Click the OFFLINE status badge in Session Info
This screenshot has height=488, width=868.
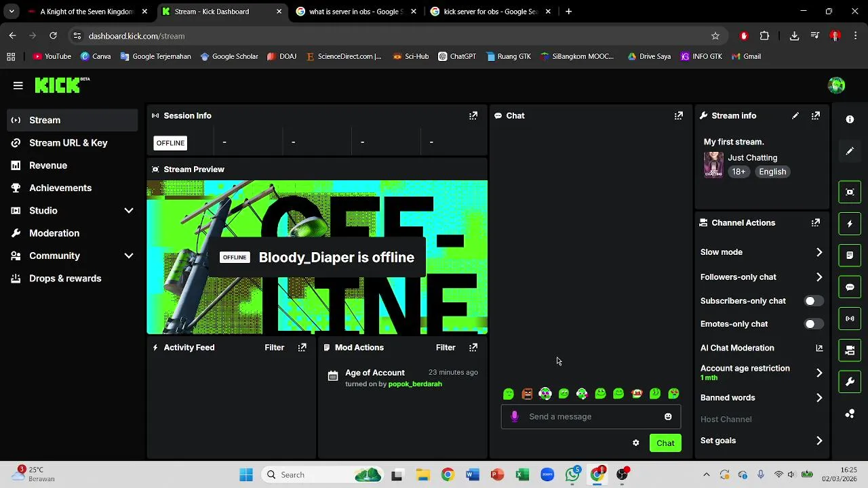click(x=170, y=143)
